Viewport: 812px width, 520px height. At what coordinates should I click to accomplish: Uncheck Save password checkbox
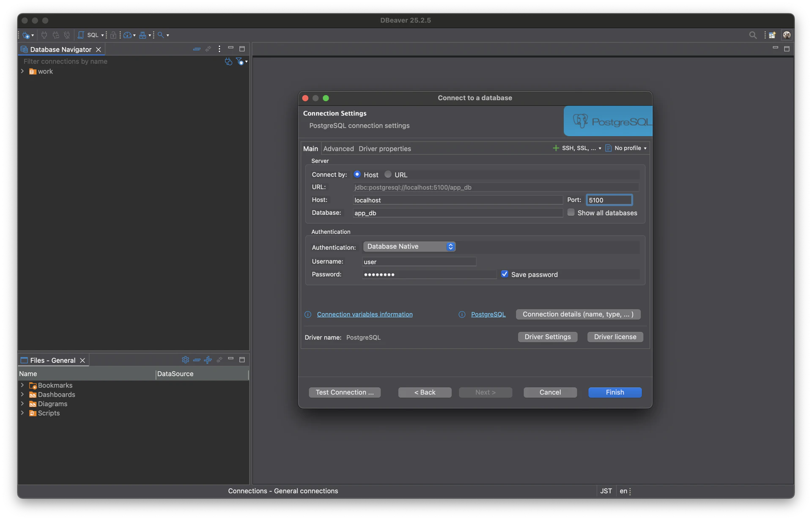(x=505, y=274)
